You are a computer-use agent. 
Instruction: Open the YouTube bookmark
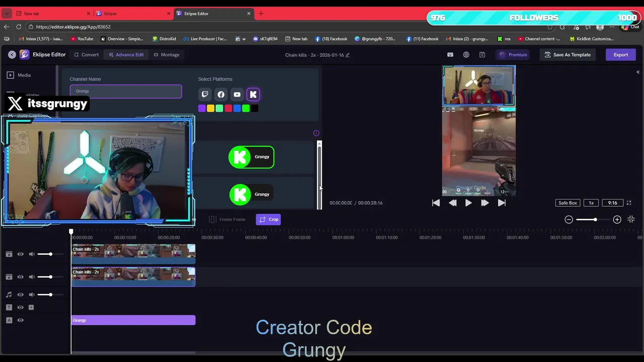[x=82, y=39]
